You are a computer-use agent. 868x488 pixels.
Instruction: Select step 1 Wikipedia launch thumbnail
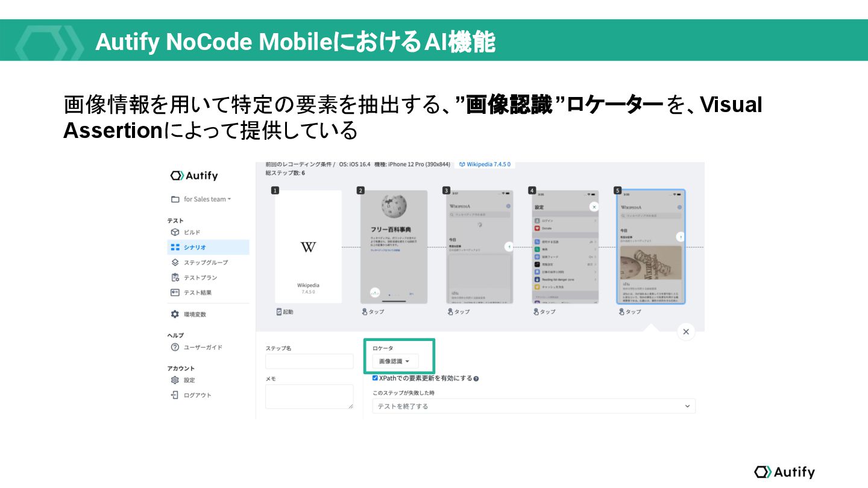(x=308, y=246)
